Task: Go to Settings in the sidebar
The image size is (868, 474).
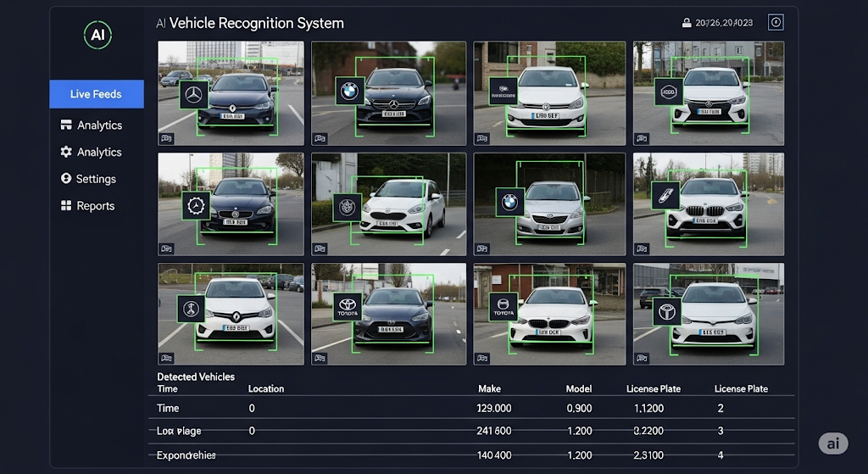Action: pos(88,179)
